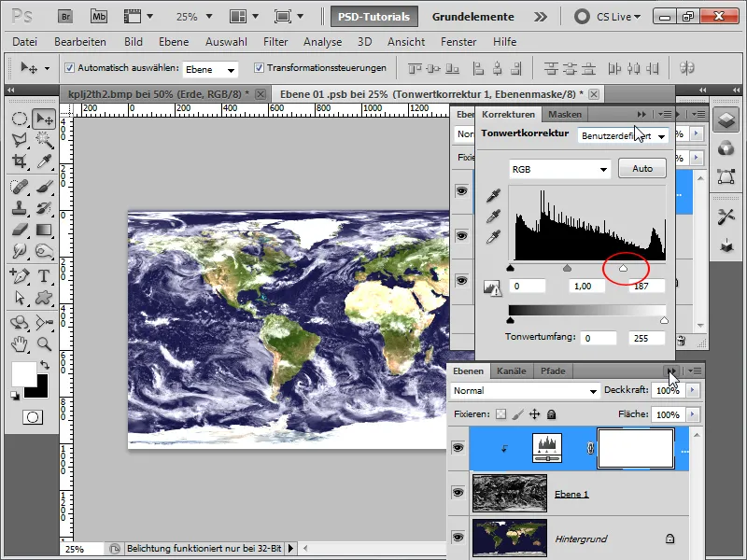Switch to the Kanäle tab
Screen dimensions: 747x560
[x=511, y=371]
